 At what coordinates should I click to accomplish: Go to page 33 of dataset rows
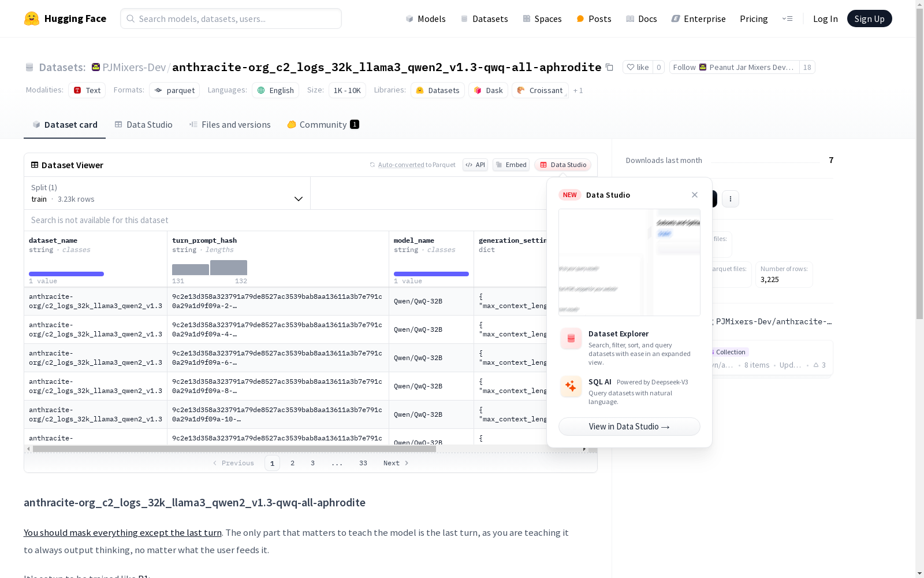(x=363, y=463)
